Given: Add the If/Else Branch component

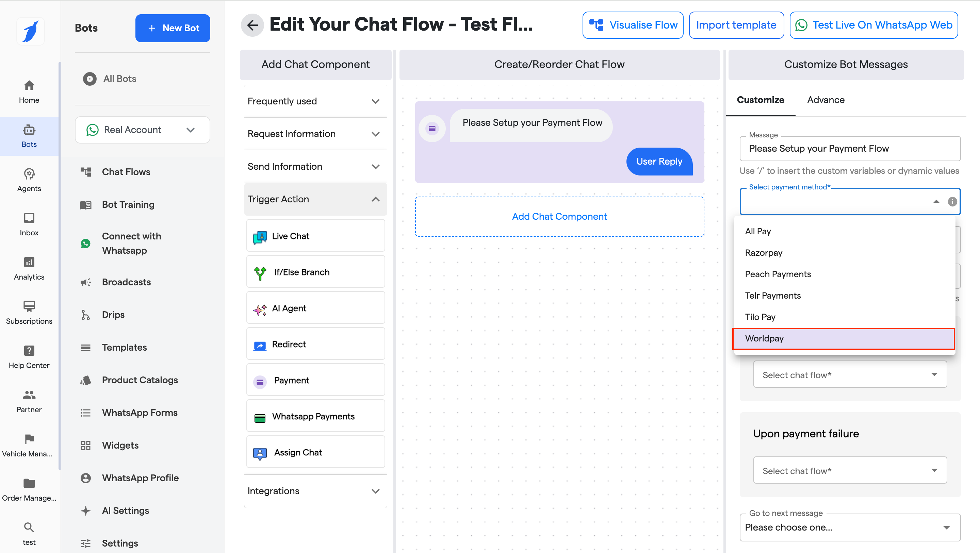Looking at the screenshot, I should coord(315,272).
